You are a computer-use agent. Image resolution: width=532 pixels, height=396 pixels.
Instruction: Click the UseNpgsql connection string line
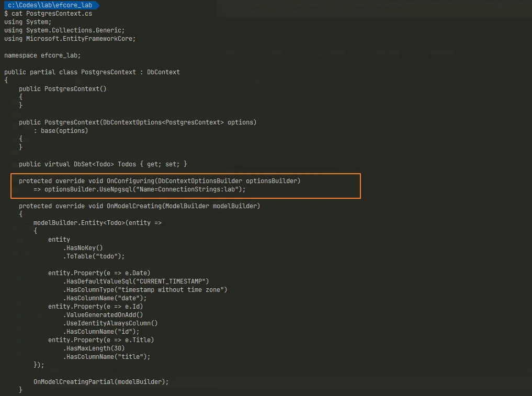140,189
